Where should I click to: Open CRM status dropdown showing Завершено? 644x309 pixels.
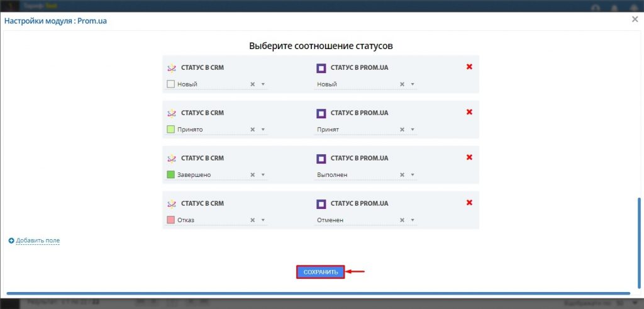tap(263, 174)
